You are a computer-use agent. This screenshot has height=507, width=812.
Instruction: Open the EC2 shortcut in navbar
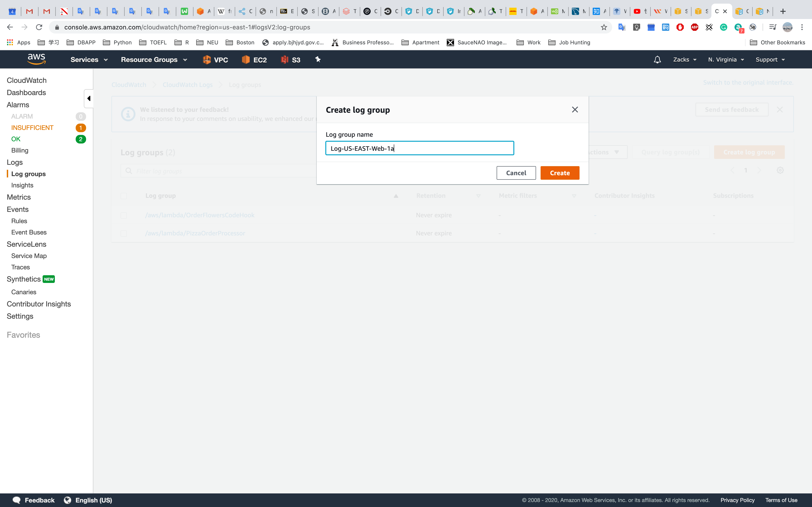(x=254, y=60)
